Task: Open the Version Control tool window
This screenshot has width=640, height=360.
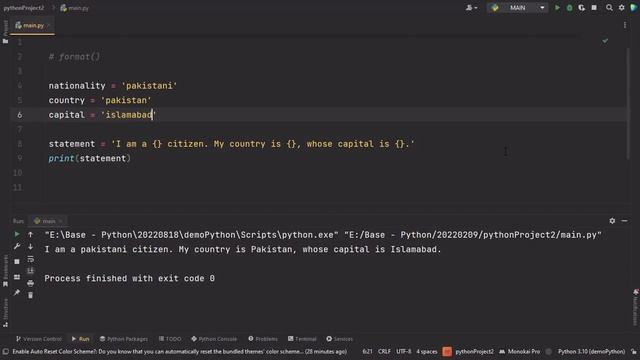Action: pyautogui.click(x=39, y=339)
